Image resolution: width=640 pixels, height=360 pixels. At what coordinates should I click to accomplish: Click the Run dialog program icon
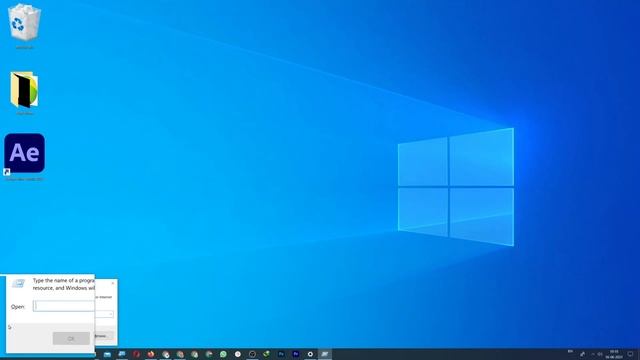[x=18, y=283]
